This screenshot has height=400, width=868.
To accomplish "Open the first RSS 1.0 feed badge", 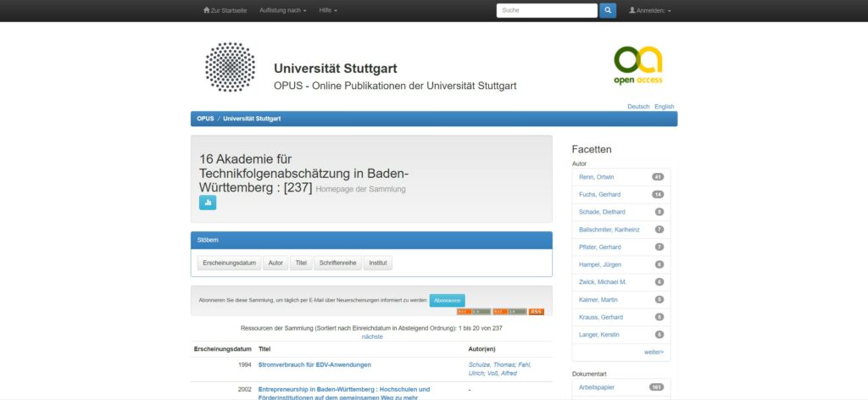I will [x=473, y=312].
